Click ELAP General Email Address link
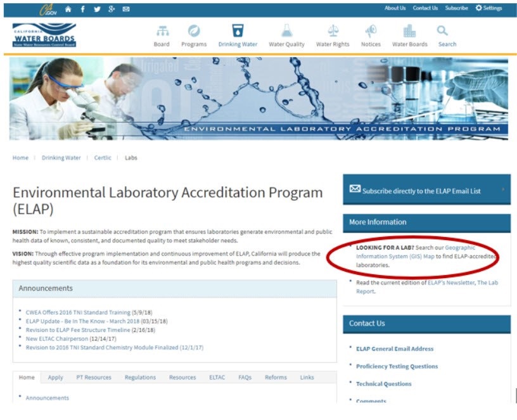The width and height of the screenshot is (517, 420). pyautogui.click(x=395, y=349)
